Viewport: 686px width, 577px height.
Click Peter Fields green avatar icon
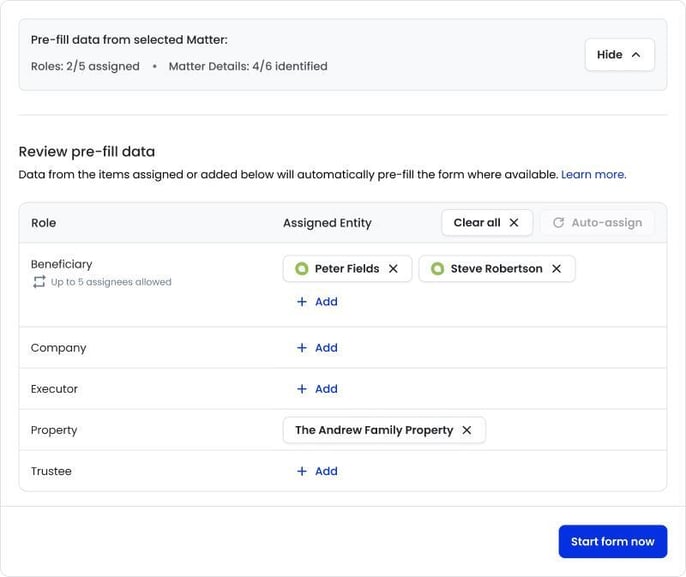click(x=302, y=269)
